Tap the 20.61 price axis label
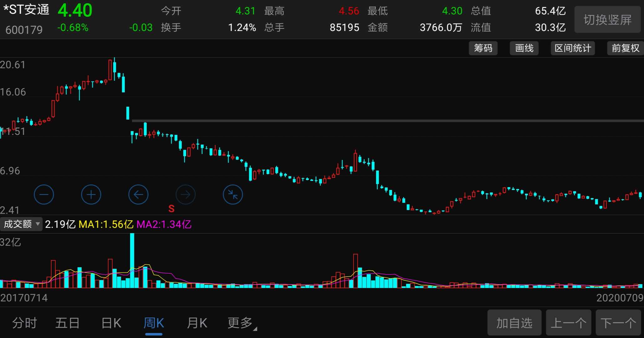 [x=13, y=65]
